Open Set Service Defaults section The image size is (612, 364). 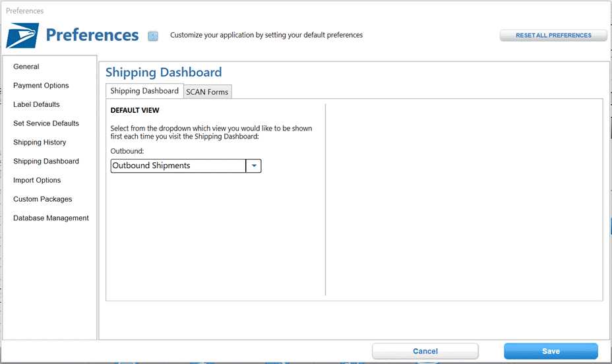click(x=46, y=123)
